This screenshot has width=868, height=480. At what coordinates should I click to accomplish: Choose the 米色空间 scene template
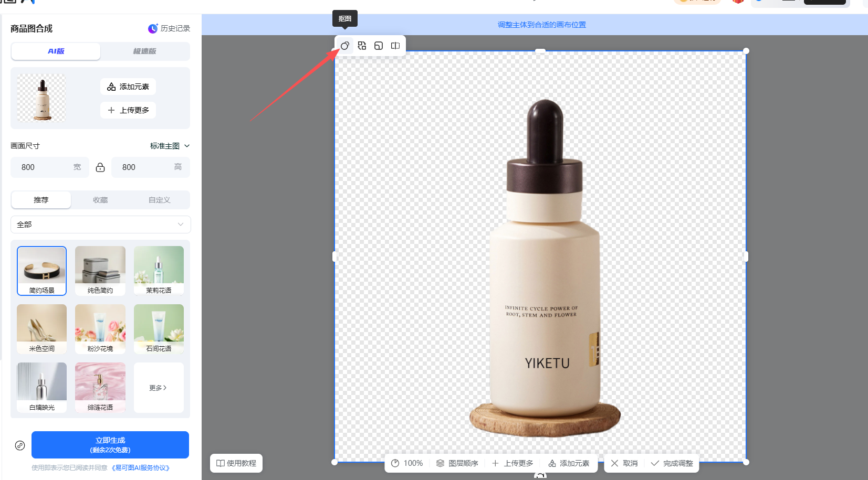41,329
